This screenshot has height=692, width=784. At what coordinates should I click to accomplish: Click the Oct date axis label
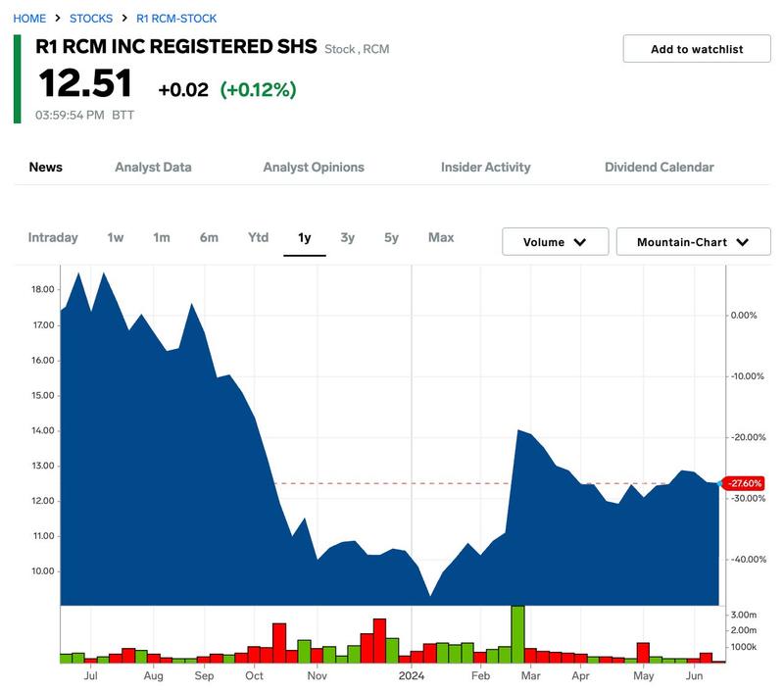click(254, 676)
